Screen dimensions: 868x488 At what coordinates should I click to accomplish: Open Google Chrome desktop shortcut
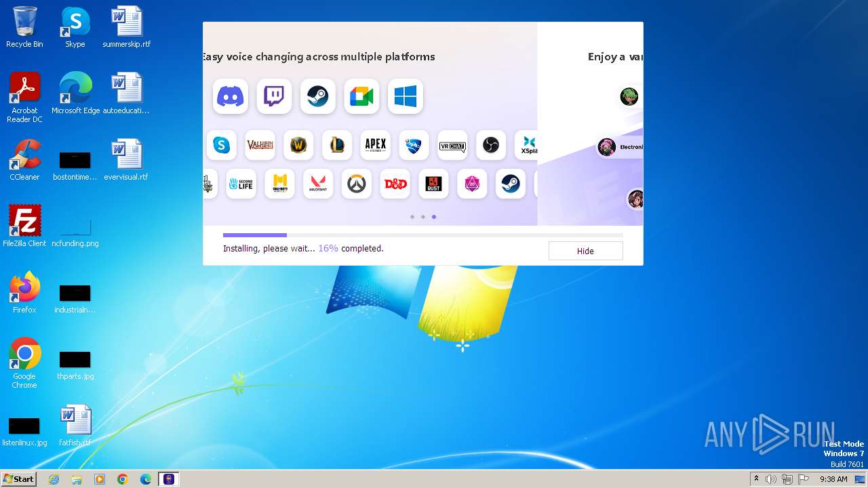24,363
